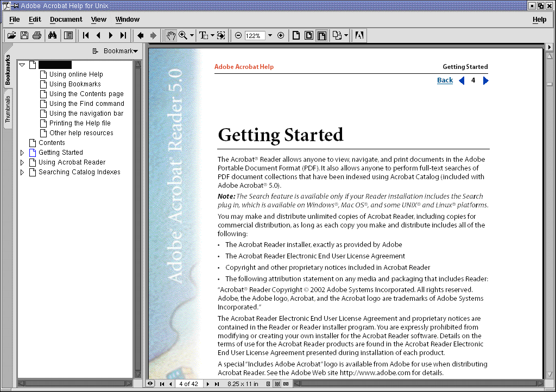
Task: Open the Contents bookmark
Action: (x=52, y=143)
